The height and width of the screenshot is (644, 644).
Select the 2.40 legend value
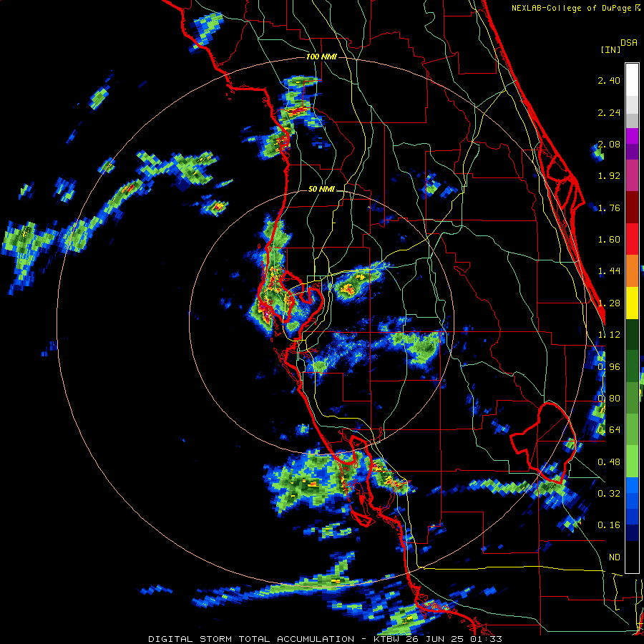609,80
